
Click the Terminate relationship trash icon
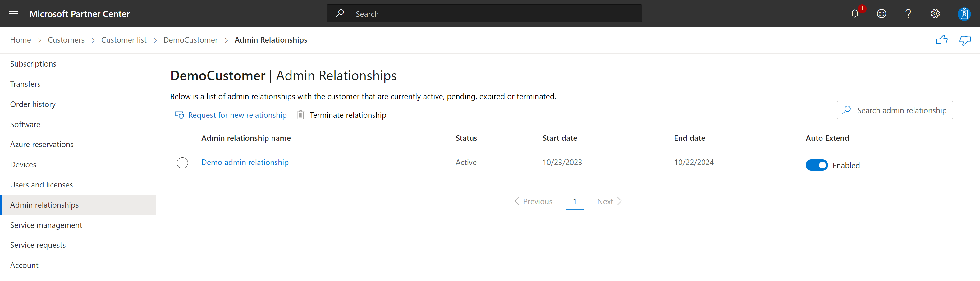300,115
